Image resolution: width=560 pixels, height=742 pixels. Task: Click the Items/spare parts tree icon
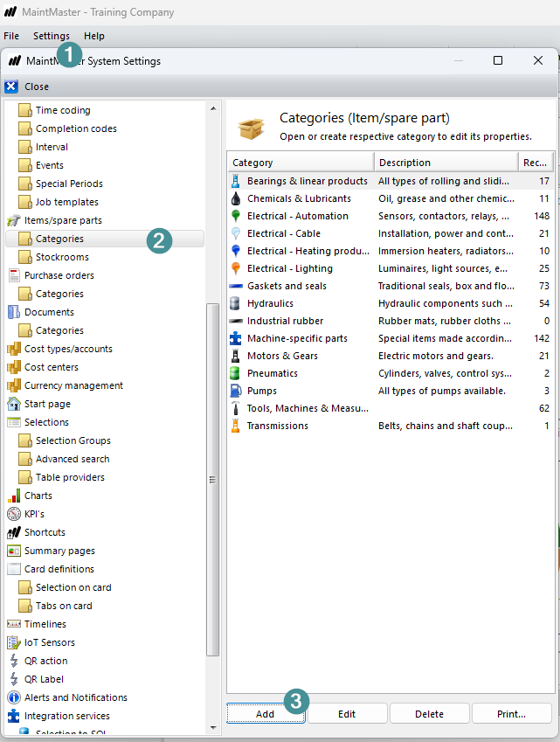14,220
